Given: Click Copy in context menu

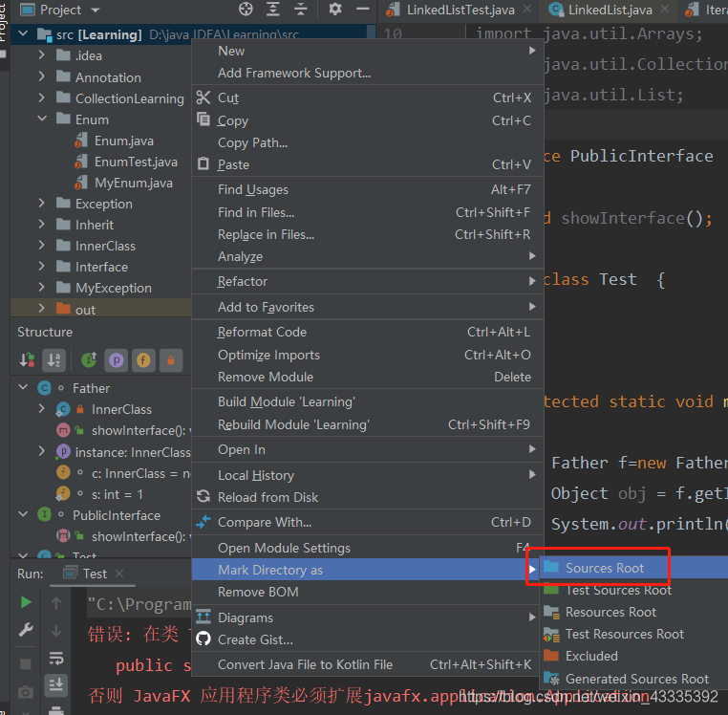Looking at the screenshot, I should 367,120.
